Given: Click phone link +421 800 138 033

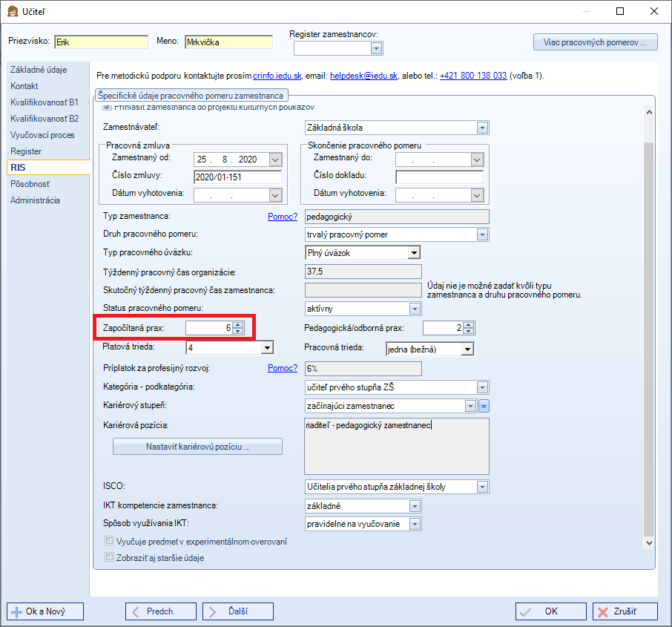Looking at the screenshot, I should (473, 76).
